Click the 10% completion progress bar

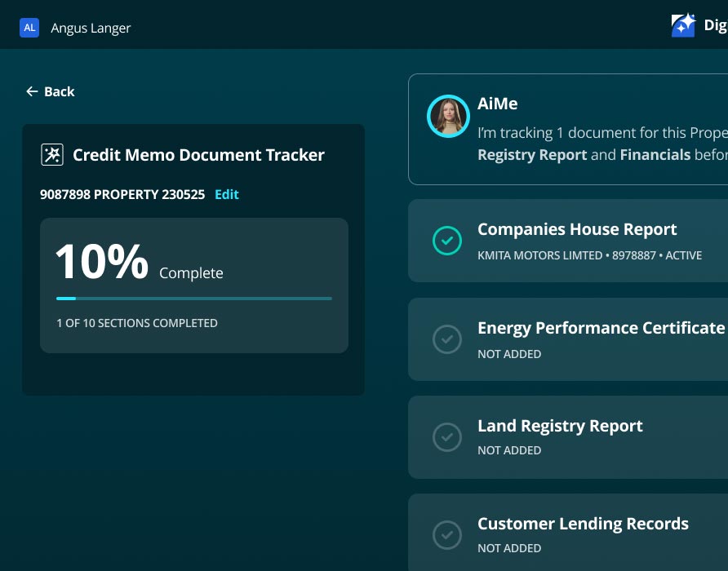click(x=194, y=299)
